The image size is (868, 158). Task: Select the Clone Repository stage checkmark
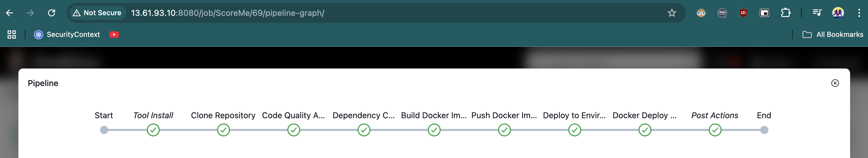tap(223, 130)
